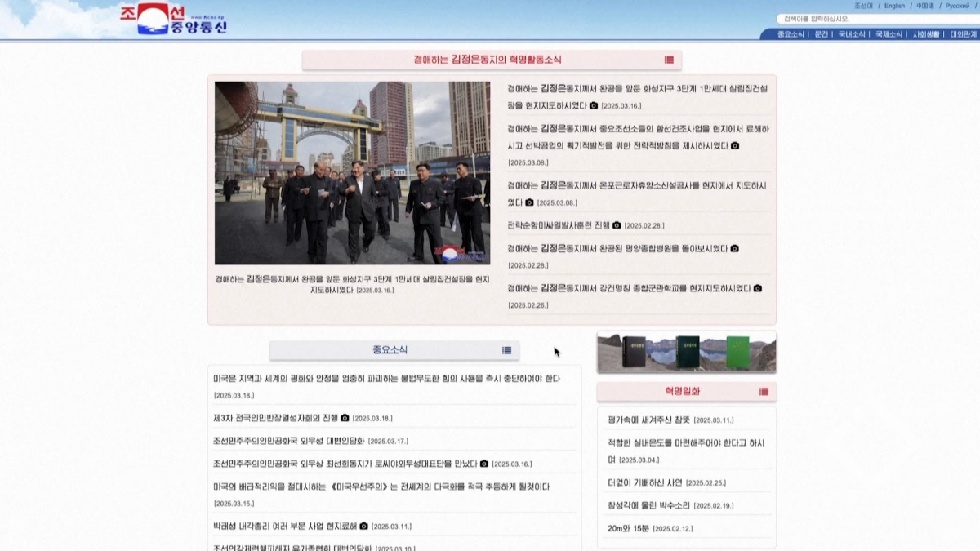Switch language to English
Screen dimensions: 980x551
[894, 6]
